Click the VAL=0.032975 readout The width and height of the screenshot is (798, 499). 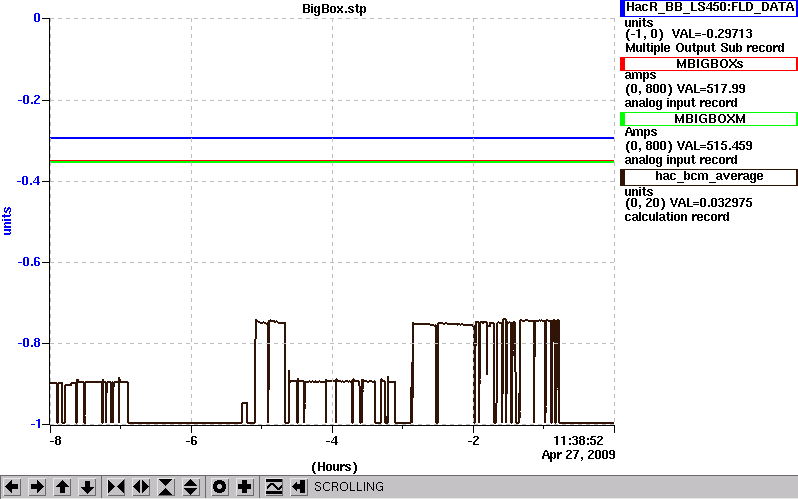point(710,203)
